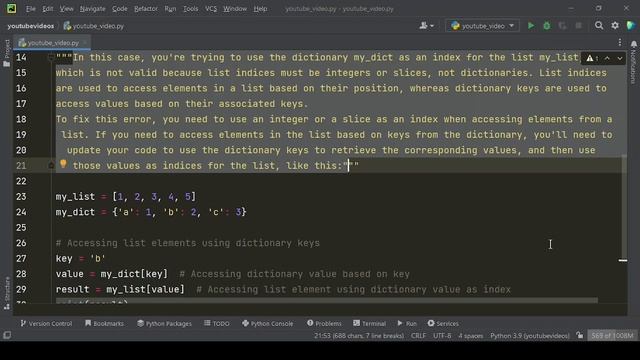The width and height of the screenshot is (640, 360).
Task: Open the Navigate menu
Action: 92,9
